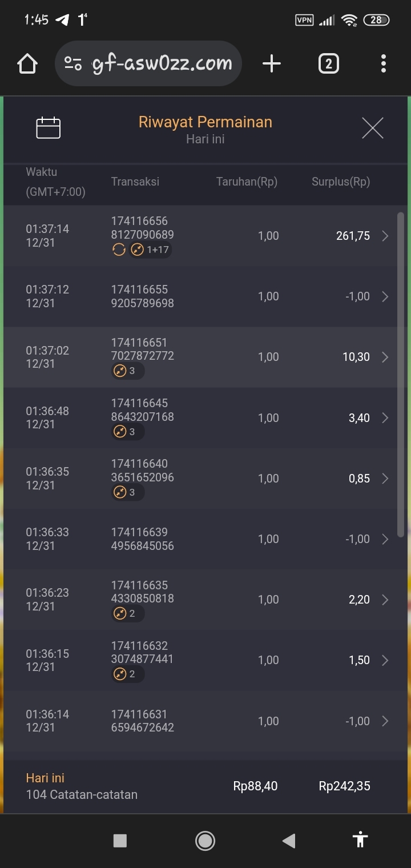The width and height of the screenshot is (411, 868).
Task: Tap the site info icon in address bar
Action: pyautogui.click(x=73, y=64)
